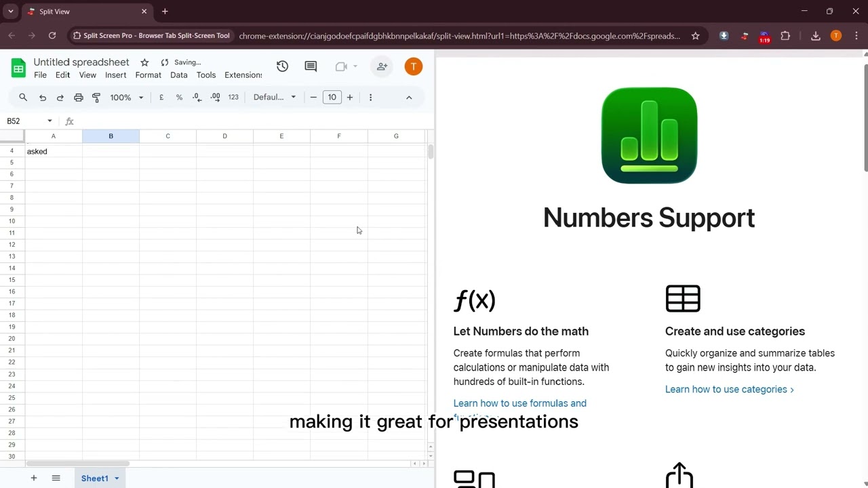Increase decimal places

pos(215,98)
